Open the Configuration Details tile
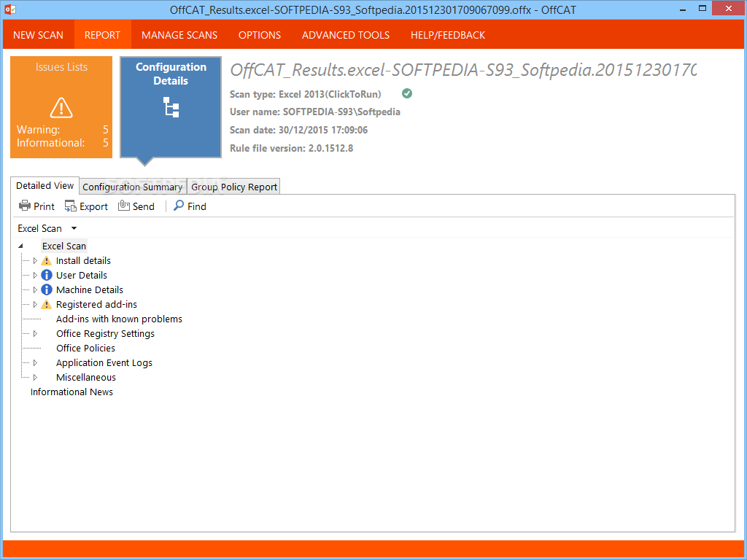 click(x=171, y=107)
